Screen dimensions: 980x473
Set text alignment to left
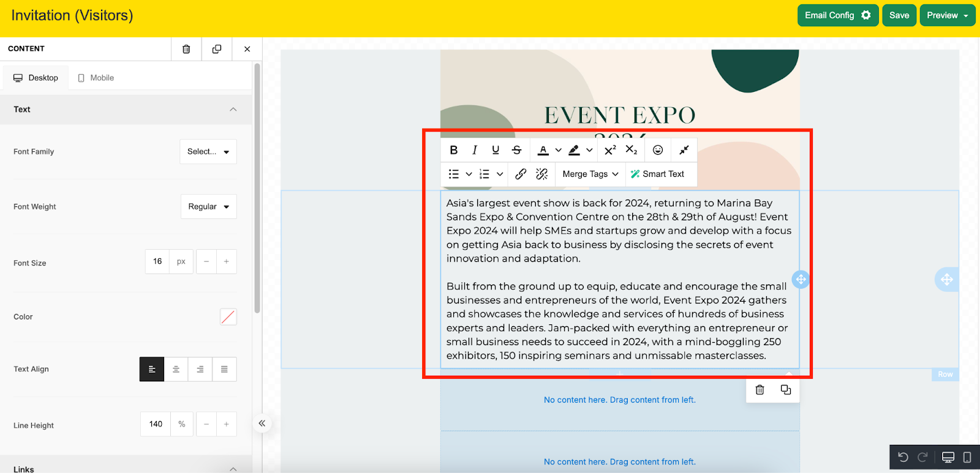[152, 369]
